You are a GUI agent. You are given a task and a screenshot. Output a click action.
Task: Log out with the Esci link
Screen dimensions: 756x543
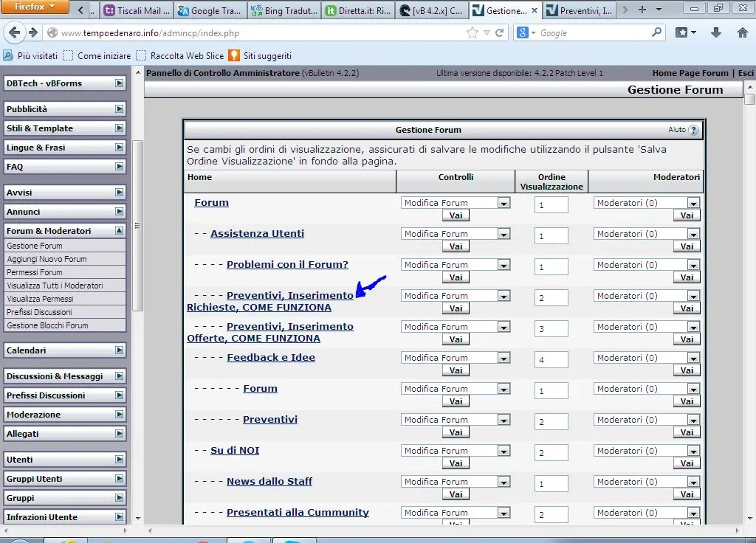(x=746, y=73)
